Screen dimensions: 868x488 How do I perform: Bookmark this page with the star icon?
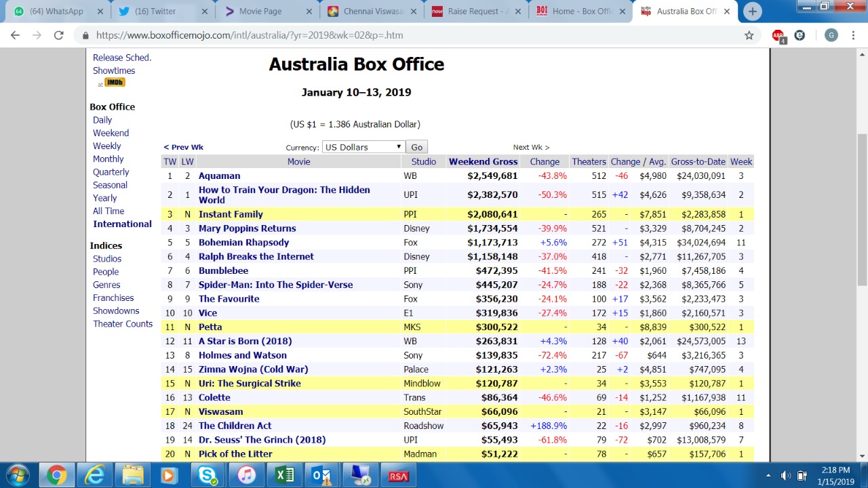(x=749, y=35)
